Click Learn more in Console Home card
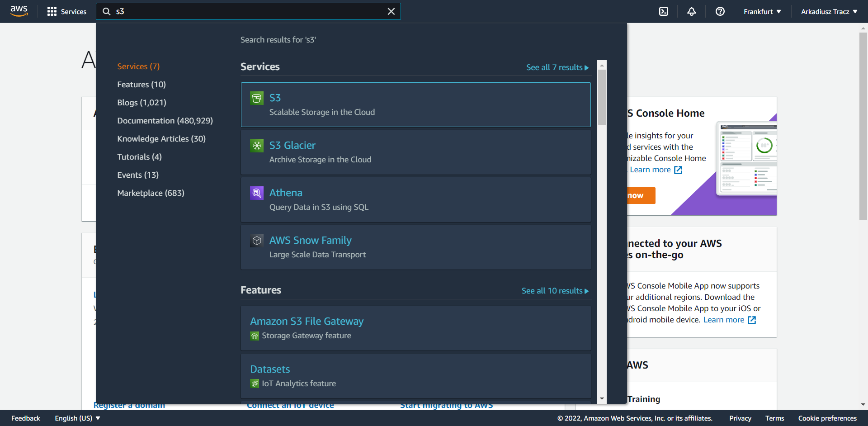 (x=651, y=170)
